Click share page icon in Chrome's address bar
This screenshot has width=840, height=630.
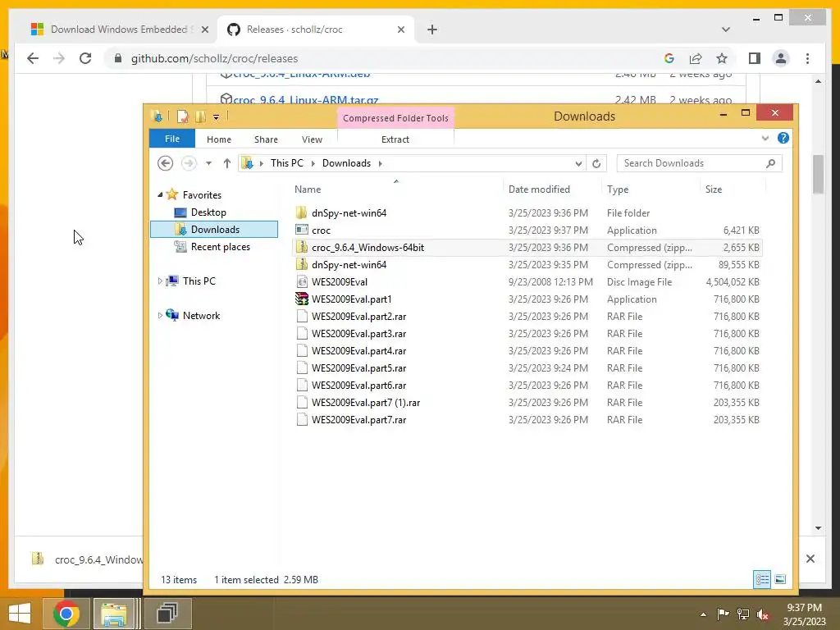tap(696, 58)
